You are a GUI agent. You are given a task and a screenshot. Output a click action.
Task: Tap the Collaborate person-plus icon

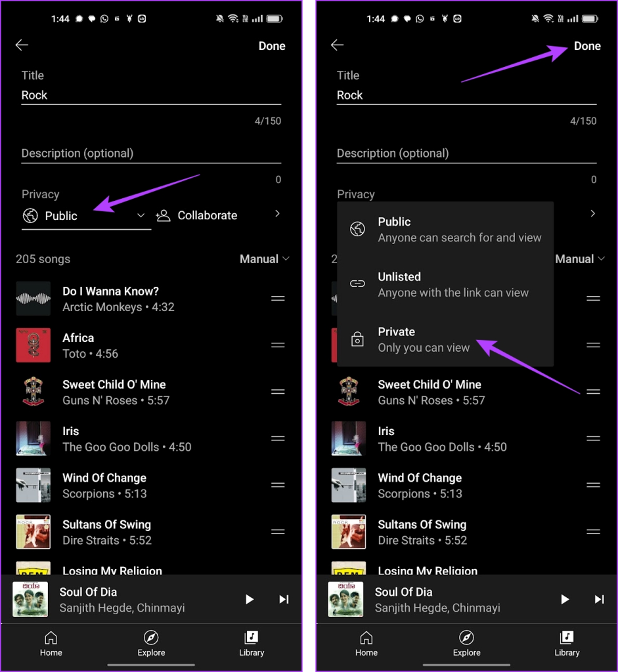[x=163, y=215]
